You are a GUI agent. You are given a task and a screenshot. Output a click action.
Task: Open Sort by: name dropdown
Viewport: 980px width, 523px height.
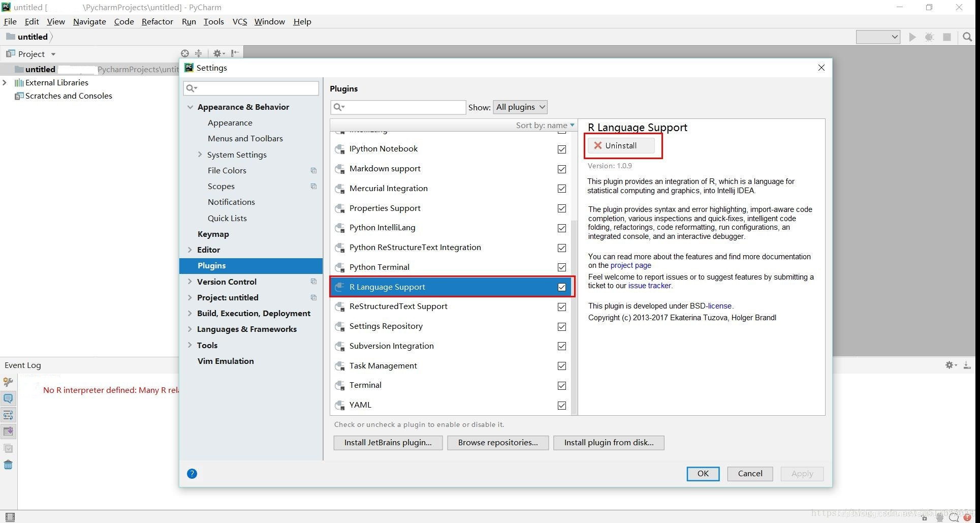[545, 126]
